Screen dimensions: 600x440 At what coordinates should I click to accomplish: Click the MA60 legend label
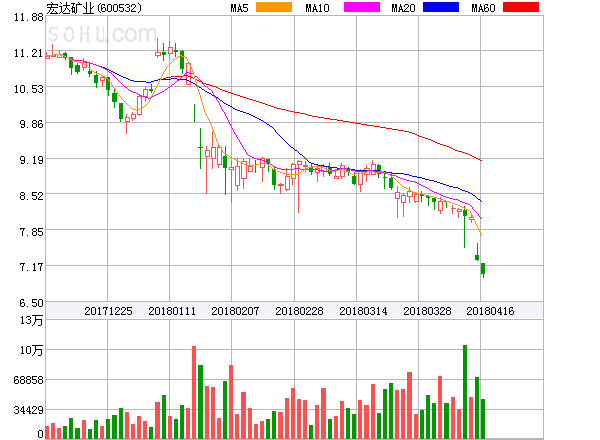pyautogui.click(x=483, y=8)
